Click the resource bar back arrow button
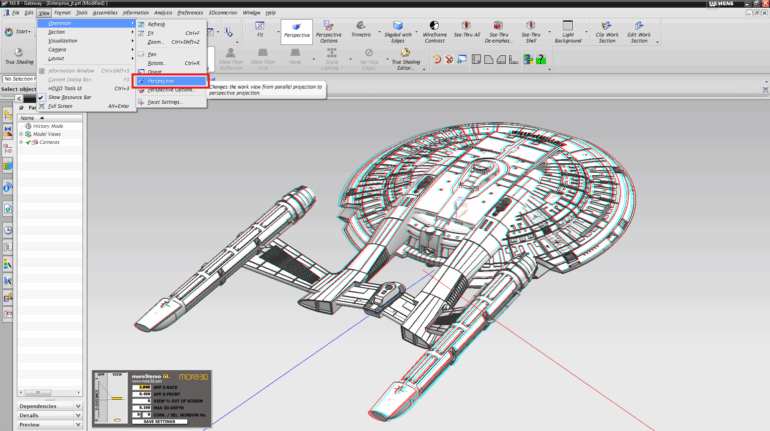 click(x=19, y=99)
